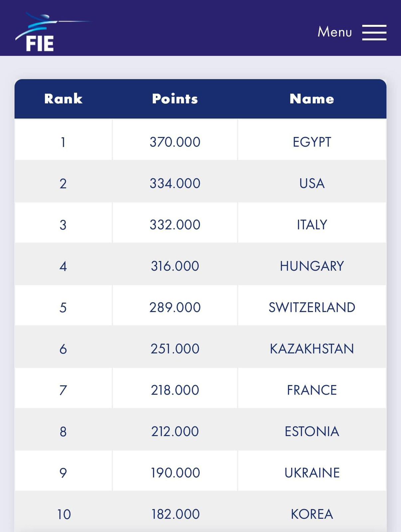Select USA team name
401x532 pixels.
point(312,184)
